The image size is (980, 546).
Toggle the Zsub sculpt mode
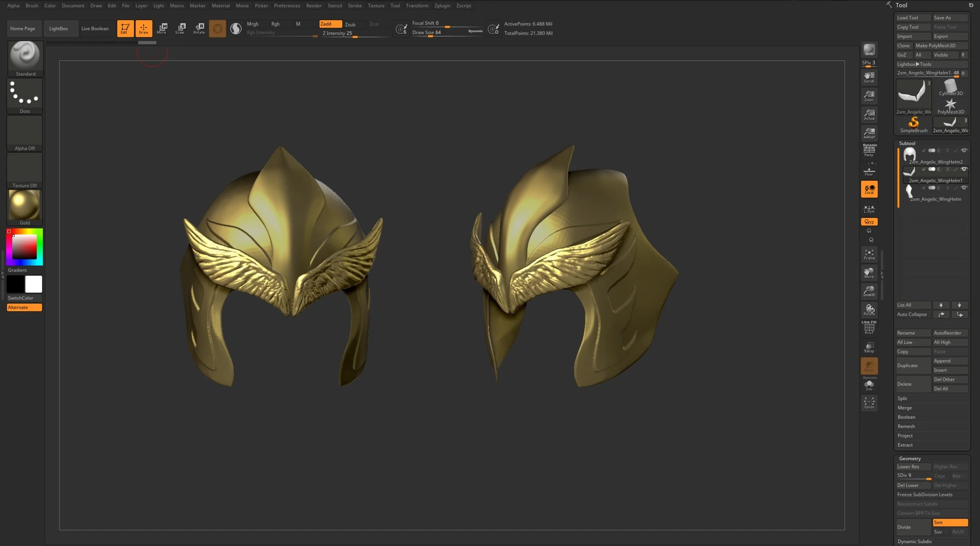(350, 24)
